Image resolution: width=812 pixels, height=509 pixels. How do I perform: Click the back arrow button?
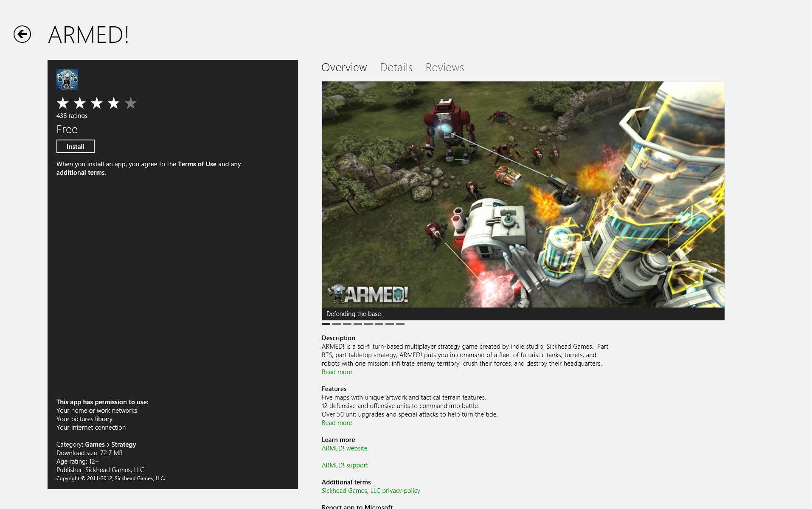[22, 34]
